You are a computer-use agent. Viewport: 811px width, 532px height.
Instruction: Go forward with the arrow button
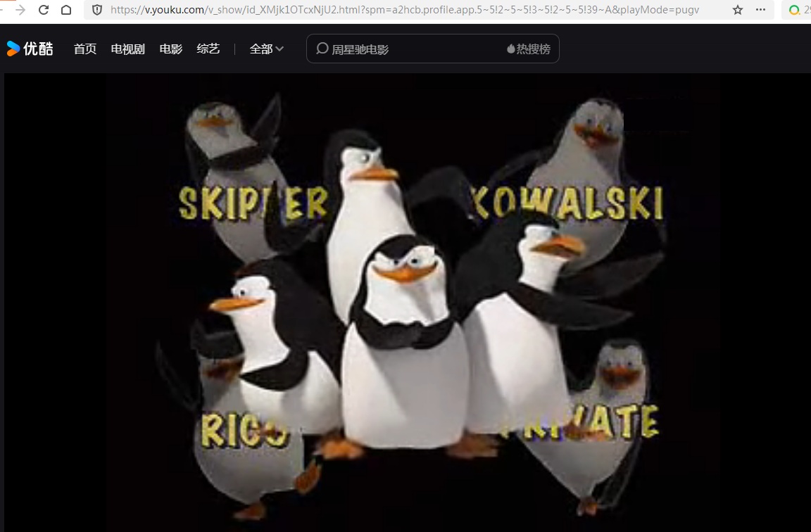click(20, 10)
